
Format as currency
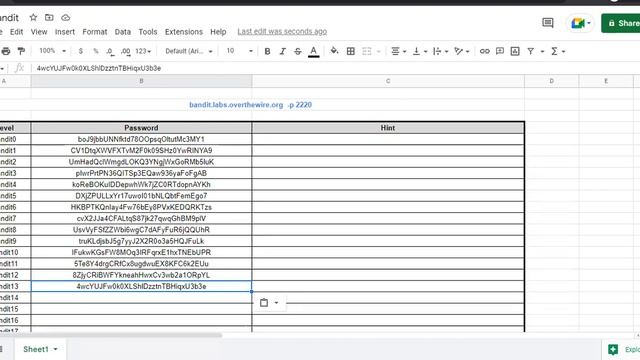80,51
